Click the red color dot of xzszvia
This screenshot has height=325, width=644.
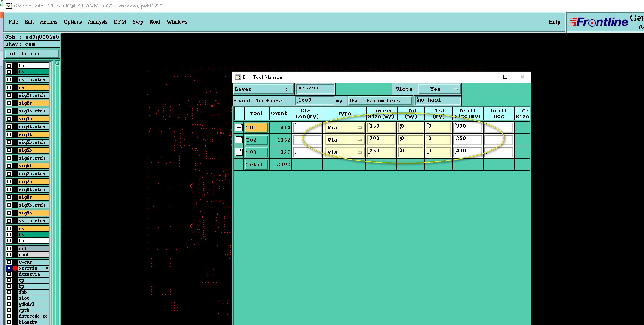point(15,268)
